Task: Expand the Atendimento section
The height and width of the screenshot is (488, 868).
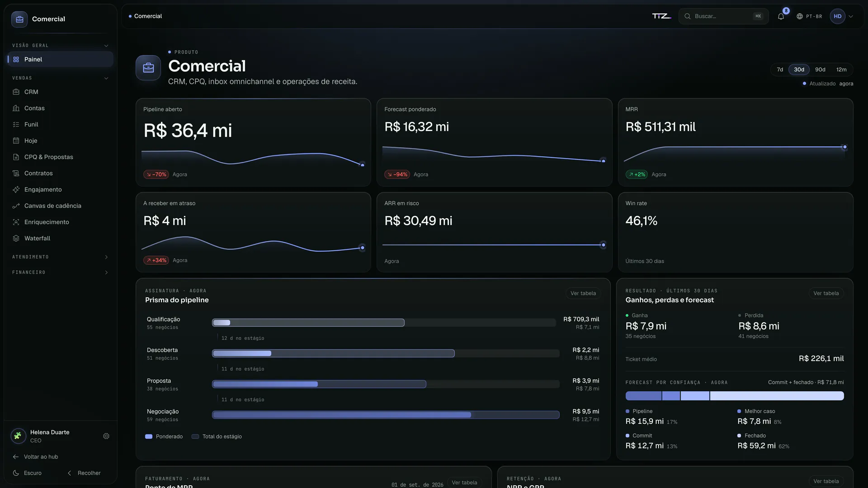Action: click(x=60, y=257)
